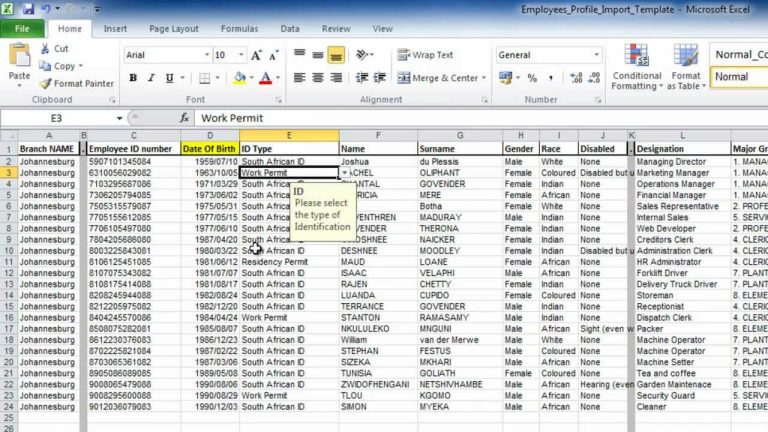Click the Increase Font Size icon
This screenshot has height=432, width=768.
pyautogui.click(x=258, y=55)
